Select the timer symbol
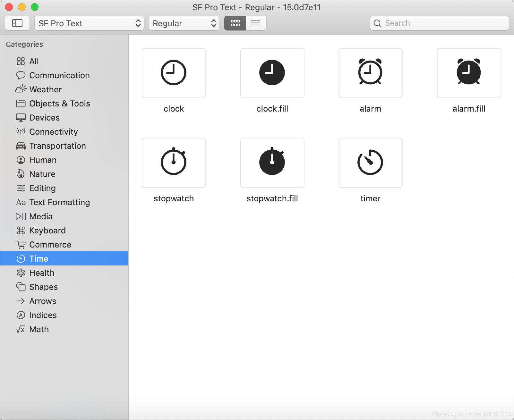 click(x=370, y=163)
